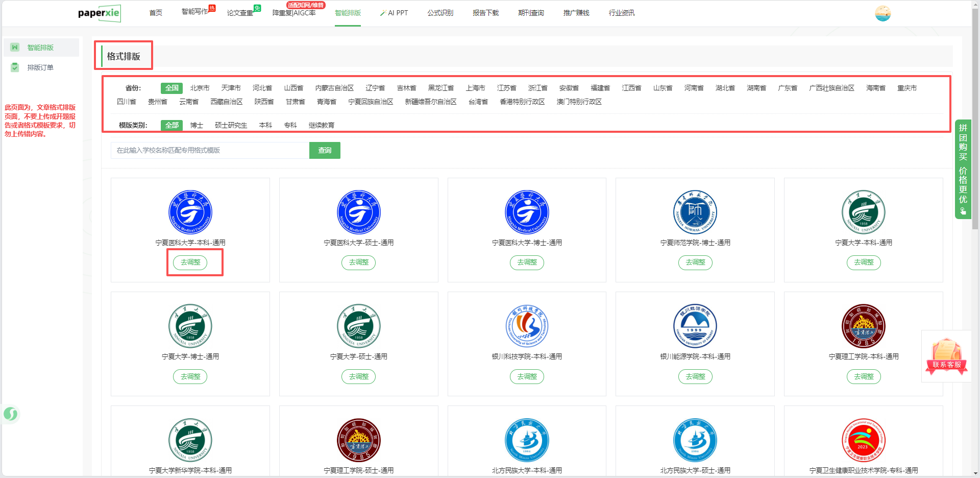Image resolution: width=980 pixels, height=478 pixels.
Task: Select 全国 province filter option
Action: point(171,88)
